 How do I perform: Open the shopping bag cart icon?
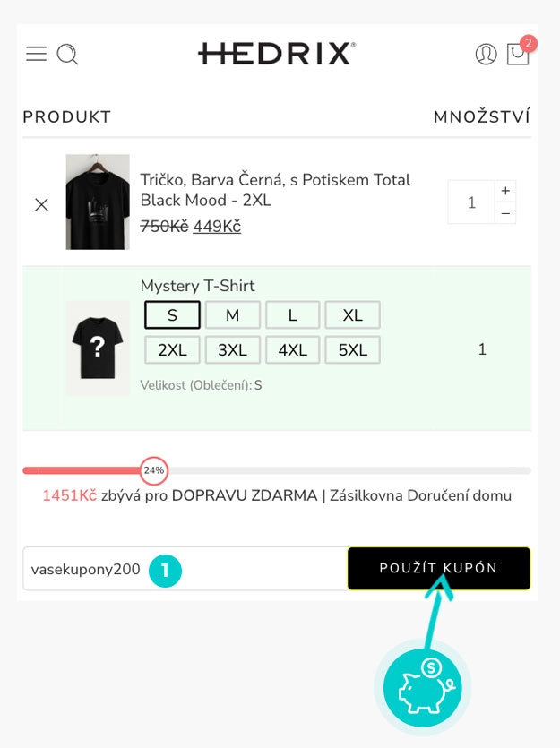pyautogui.click(x=518, y=56)
